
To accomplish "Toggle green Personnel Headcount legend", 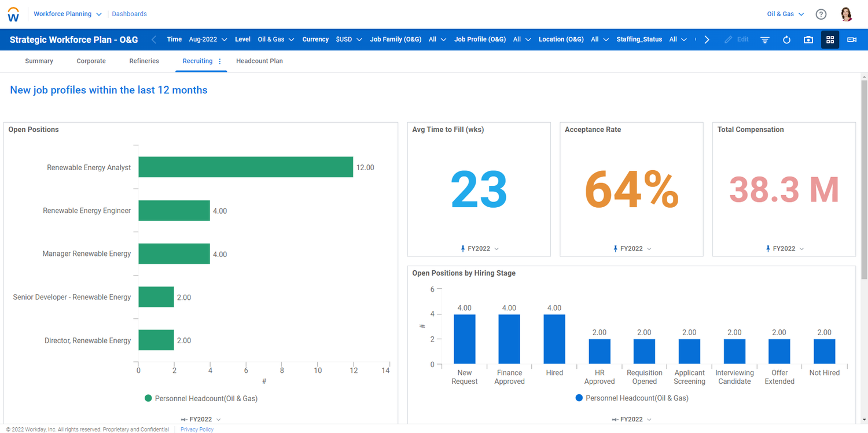I will 201,398.
